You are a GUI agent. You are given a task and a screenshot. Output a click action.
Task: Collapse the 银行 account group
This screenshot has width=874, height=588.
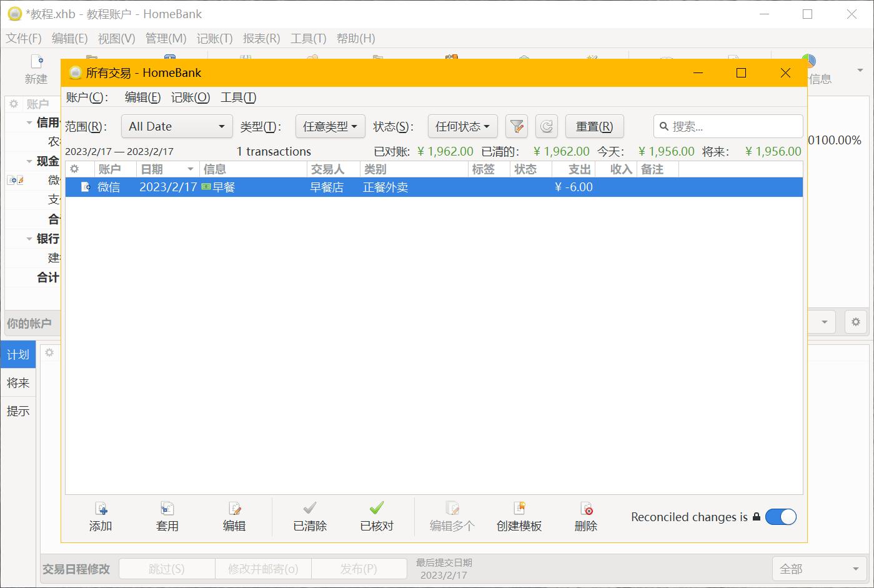[29, 239]
